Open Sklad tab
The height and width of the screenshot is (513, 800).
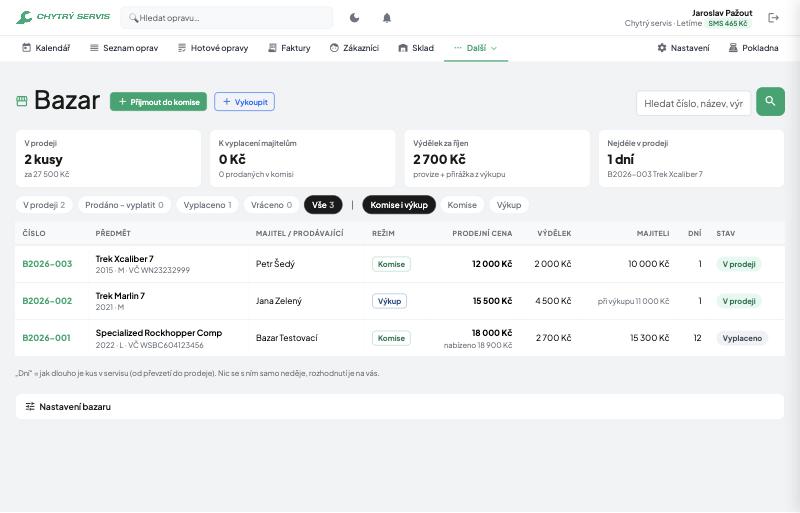[x=416, y=48]
